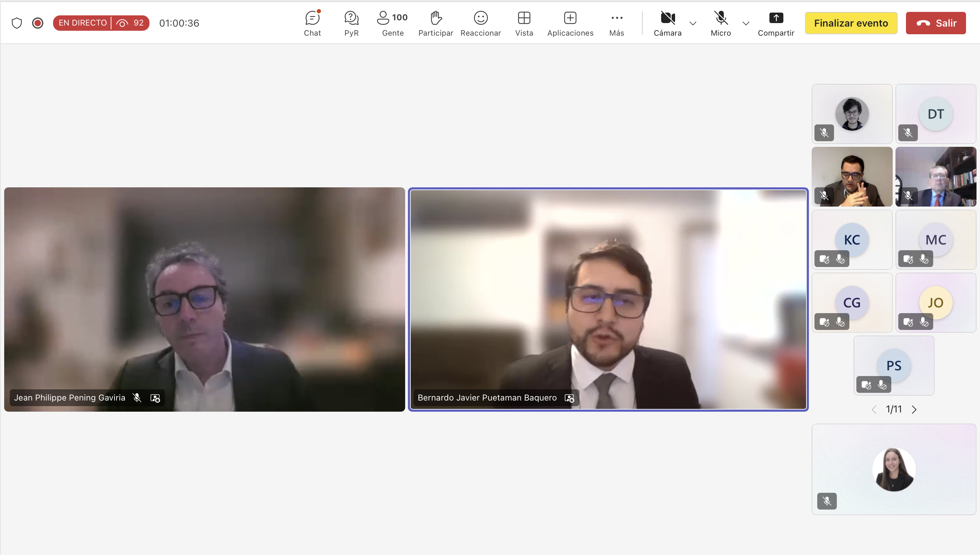The image size is (980, 555).
Task: Go to next participant page arrow
Action: (914, 409)
